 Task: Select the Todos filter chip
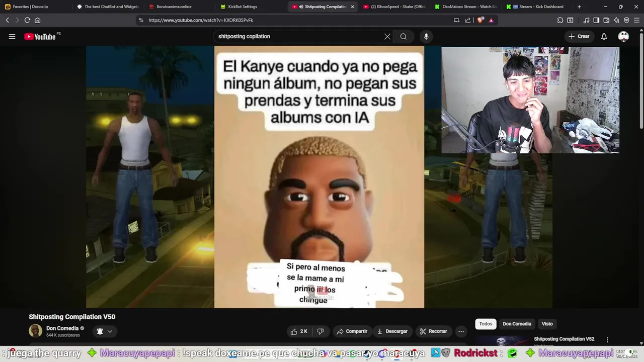pos(486,324)
